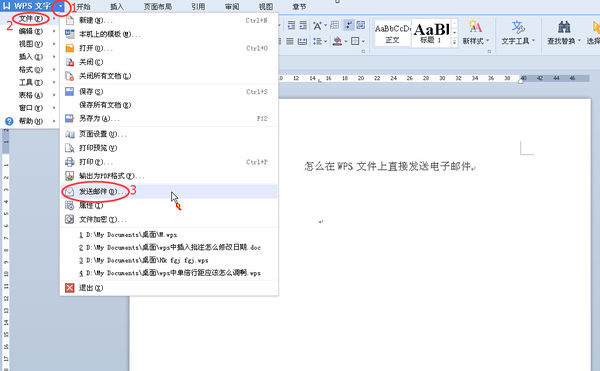Viewport: 600px width, 371px height.
Task: Click the right indent marker on ruler
Action: pyautogui.click(x=520, y=80)
